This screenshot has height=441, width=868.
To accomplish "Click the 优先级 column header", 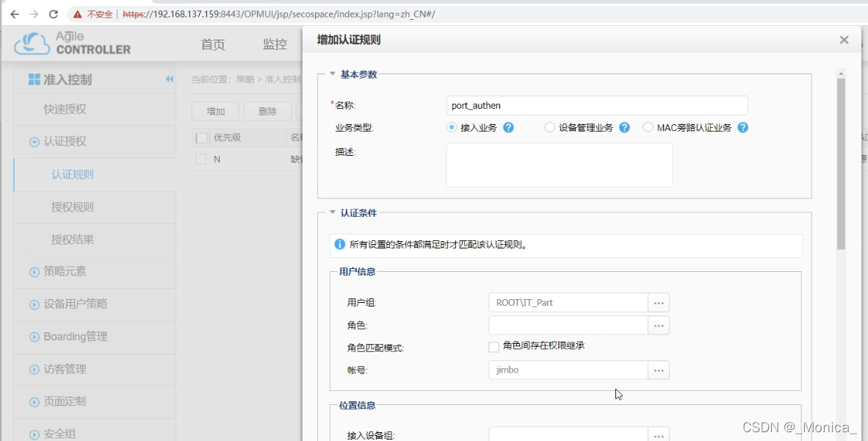I will coord(228,137).
